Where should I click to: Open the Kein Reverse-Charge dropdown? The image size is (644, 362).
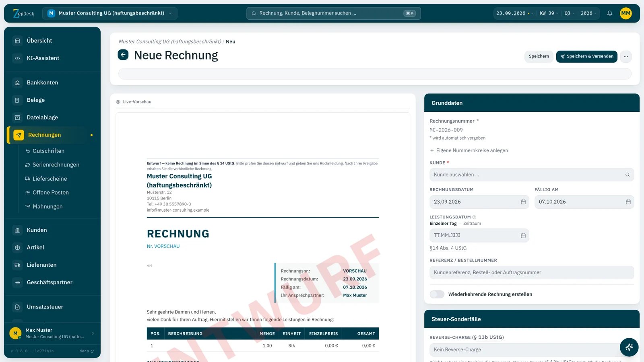(532, 350)
